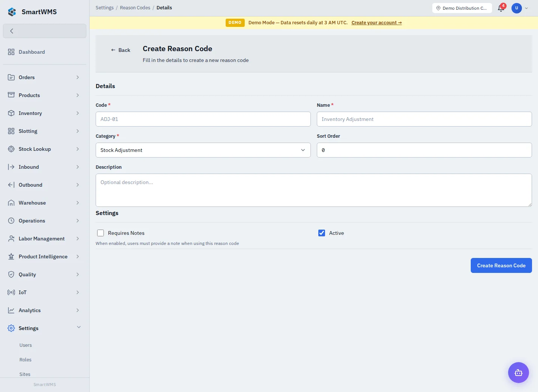The height and width of the screenshot is (392, 538).
Task: Open the Users settings submenu item
Action: 26,345
